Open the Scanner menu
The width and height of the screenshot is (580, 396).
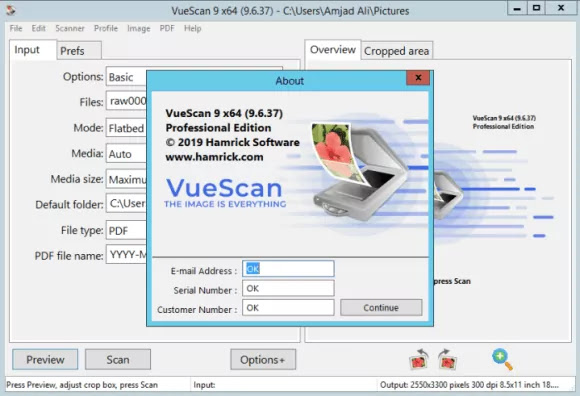[x=70, y=28]
